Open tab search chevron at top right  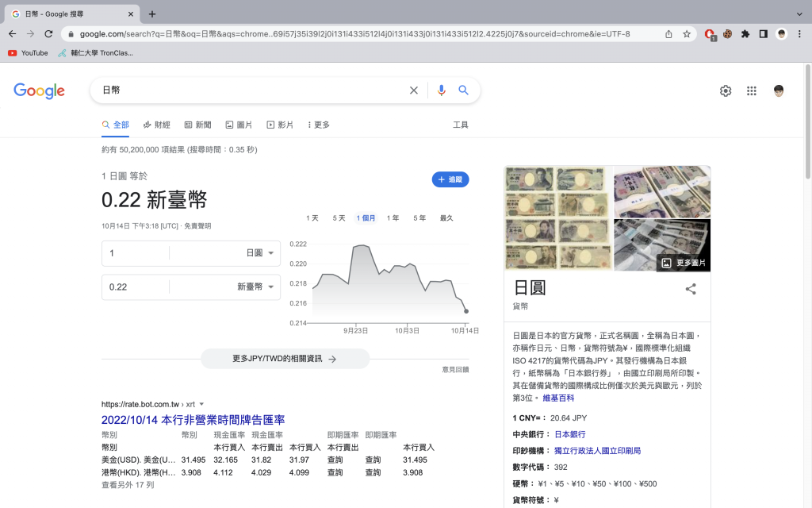coord(799,14)
